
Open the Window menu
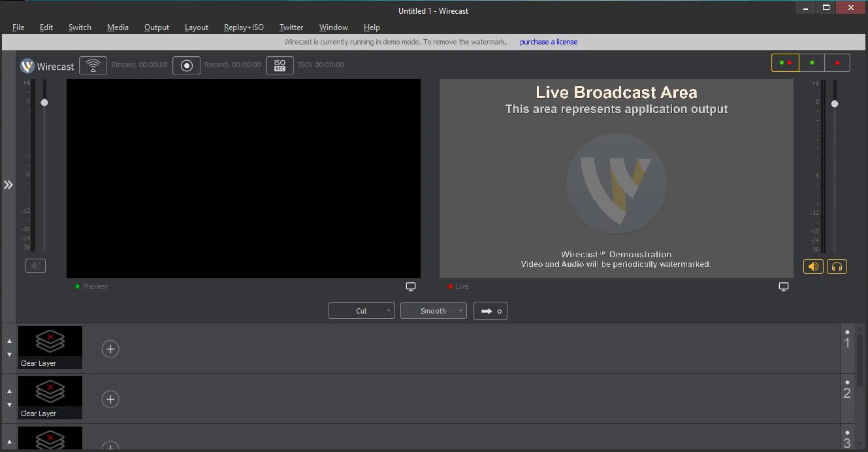point(333,27)
